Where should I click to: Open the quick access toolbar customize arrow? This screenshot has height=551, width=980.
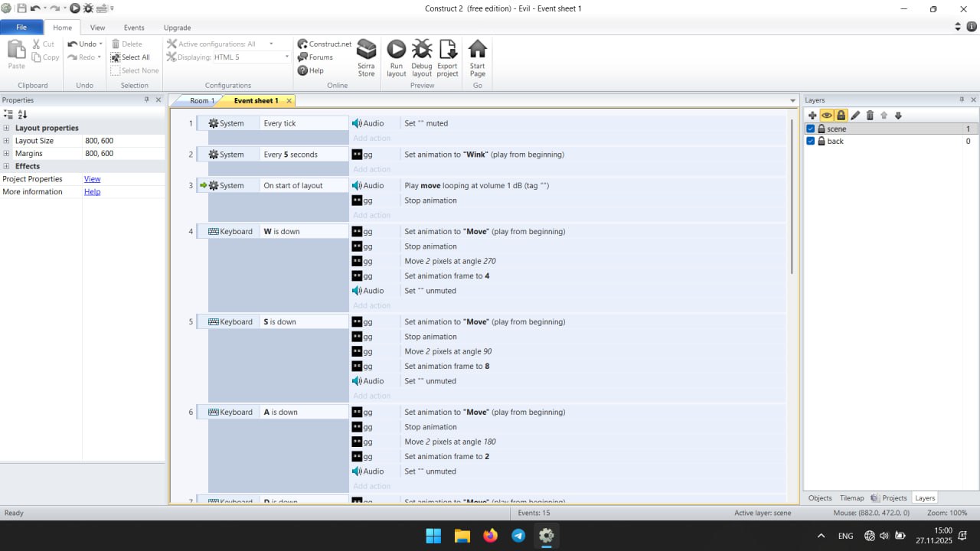coord(112,8)
